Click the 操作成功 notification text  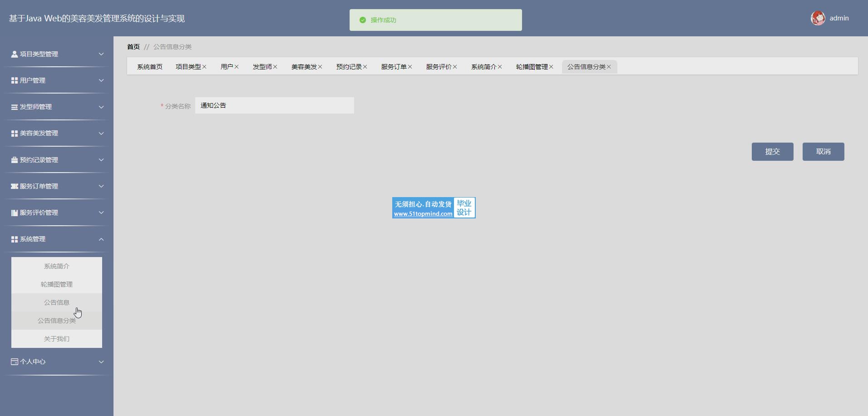pos(383,20)
